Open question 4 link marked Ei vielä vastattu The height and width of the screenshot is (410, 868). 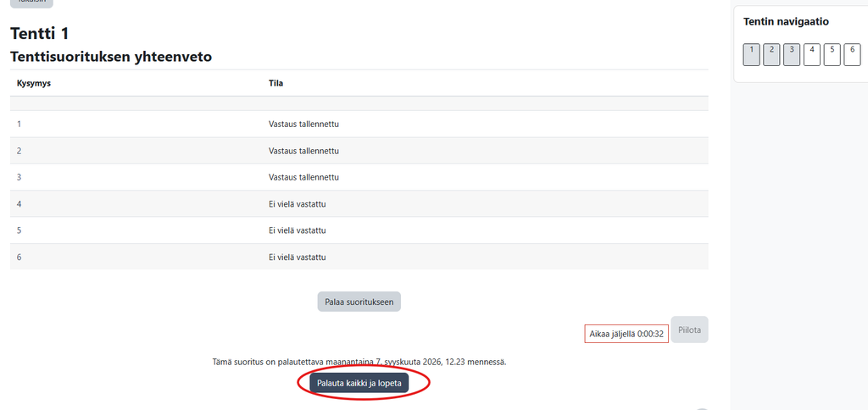coord(19,203)
